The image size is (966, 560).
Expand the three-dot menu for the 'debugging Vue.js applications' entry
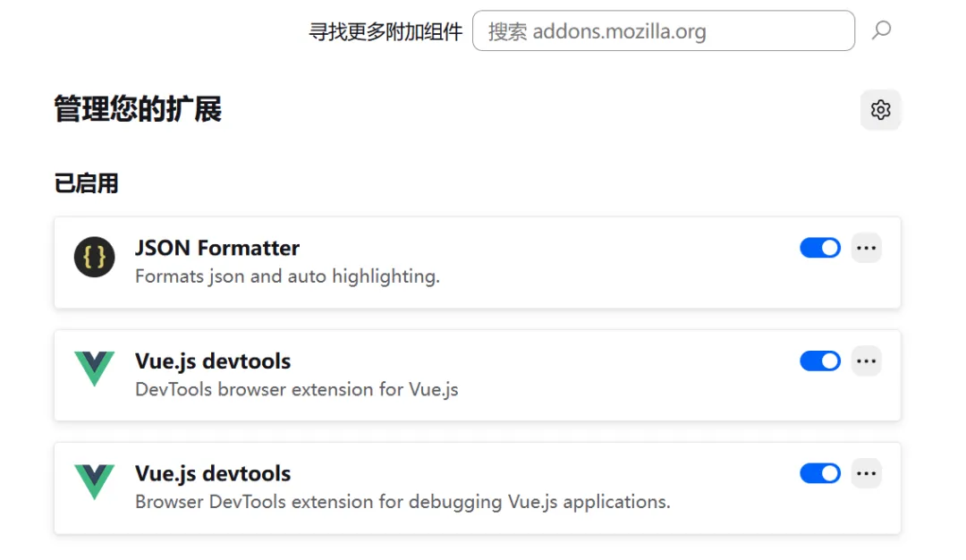click(x=866, y=473)
